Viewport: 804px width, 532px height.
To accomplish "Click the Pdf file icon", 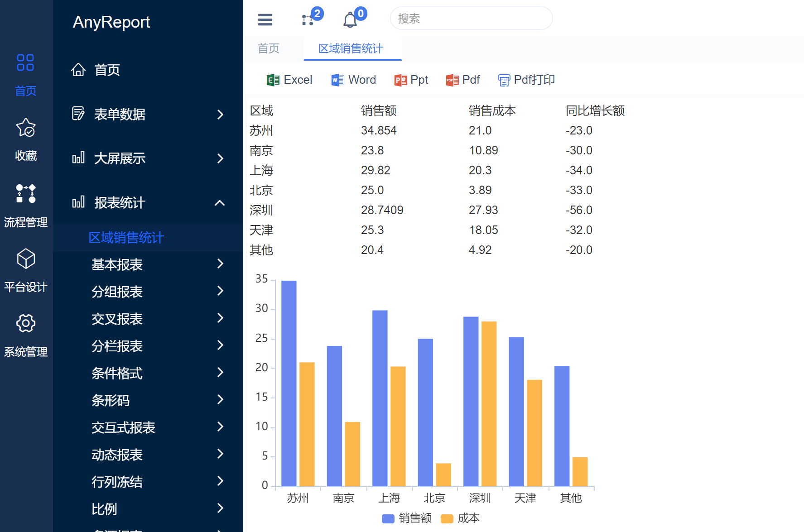I will 452,80.
